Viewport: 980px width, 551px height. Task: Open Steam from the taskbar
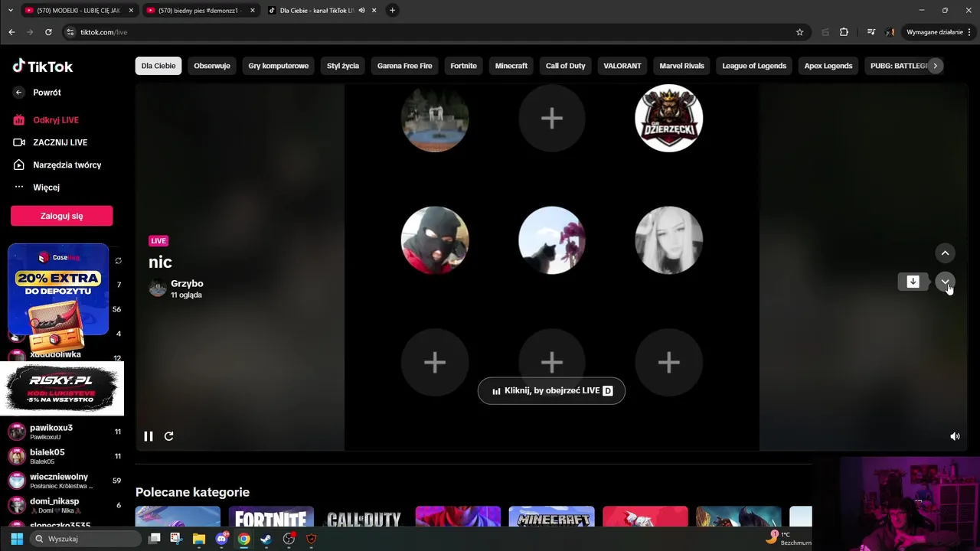point(266,539)
